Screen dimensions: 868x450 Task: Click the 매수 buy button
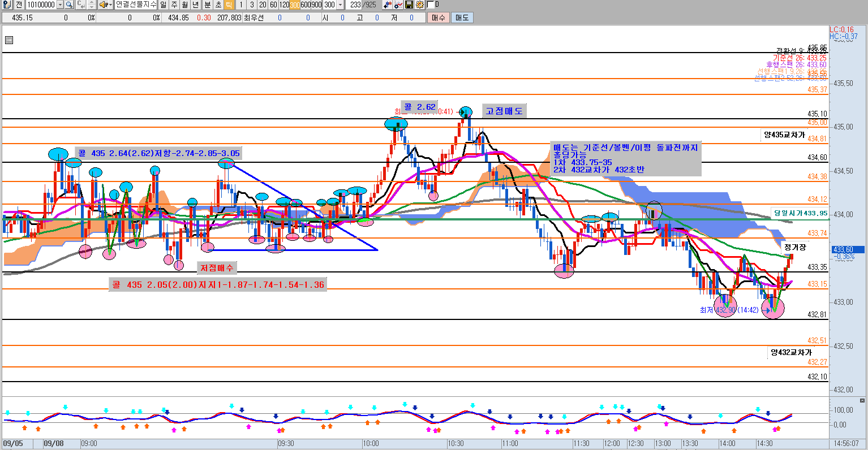point(438,18)
